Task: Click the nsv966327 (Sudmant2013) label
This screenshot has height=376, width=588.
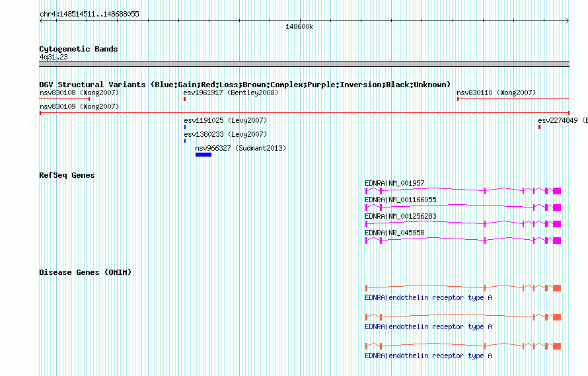Action: click(240, 148)
